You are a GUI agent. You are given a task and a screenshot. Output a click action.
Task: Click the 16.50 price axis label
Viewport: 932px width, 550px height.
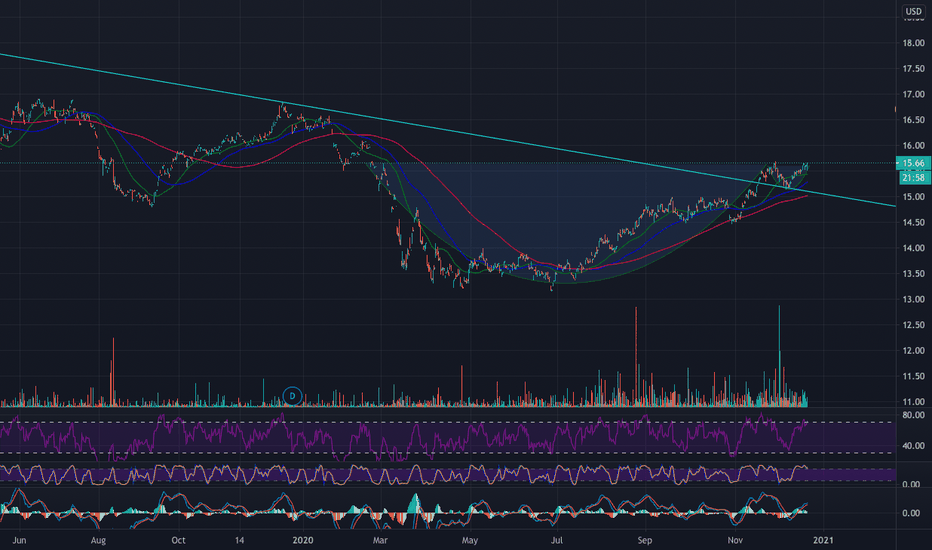(x=913, y=120)
